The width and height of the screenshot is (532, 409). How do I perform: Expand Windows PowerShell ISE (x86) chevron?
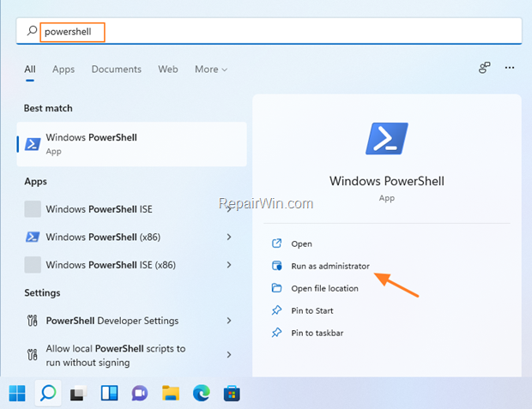tap(229, 265)
